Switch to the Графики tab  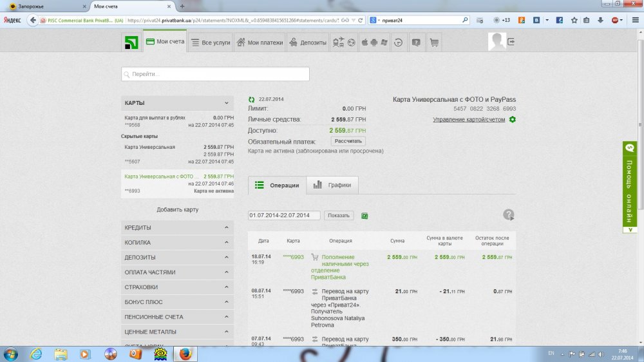tap(332, 186)
